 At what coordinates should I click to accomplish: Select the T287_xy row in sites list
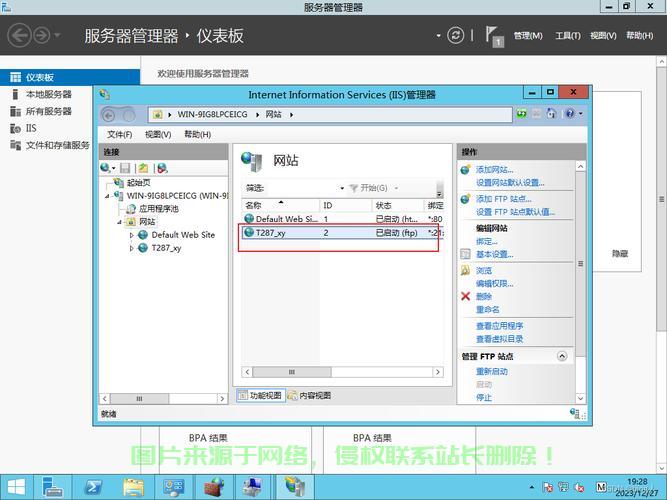343,233
